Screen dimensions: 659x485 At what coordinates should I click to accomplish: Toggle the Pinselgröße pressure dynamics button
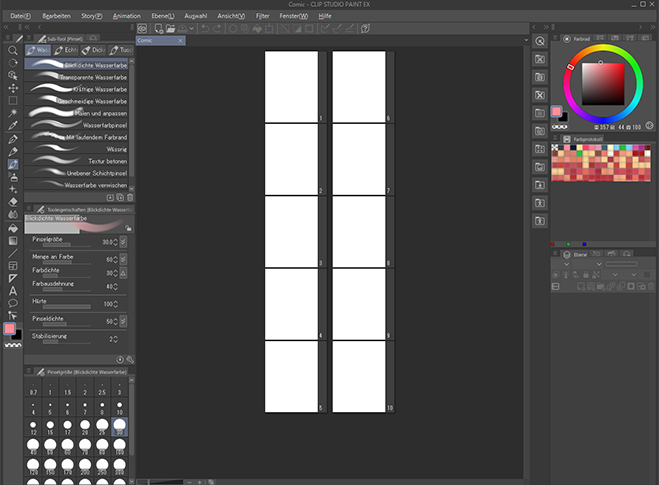point(123,242)
